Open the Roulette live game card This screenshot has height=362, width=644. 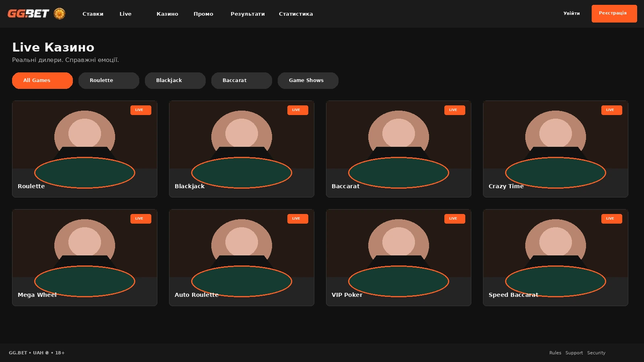pos(85,149)
